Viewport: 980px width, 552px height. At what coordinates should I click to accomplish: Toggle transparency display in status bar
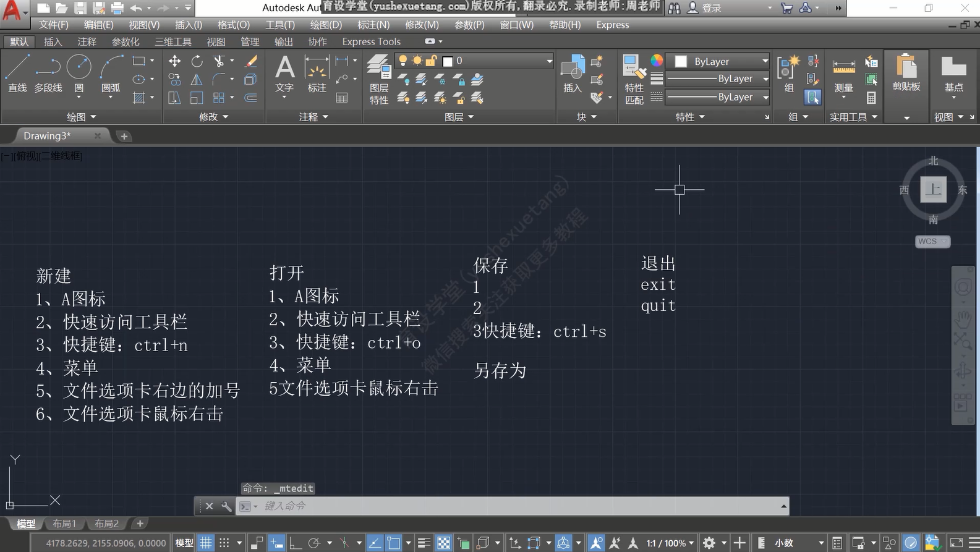click(x=444, y=543)
